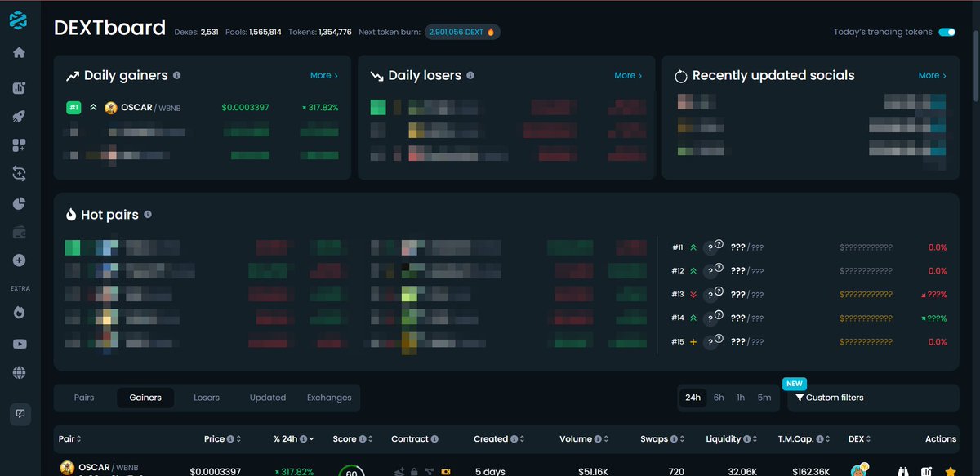Click sort arrows after the Volume header

point(608,439)
